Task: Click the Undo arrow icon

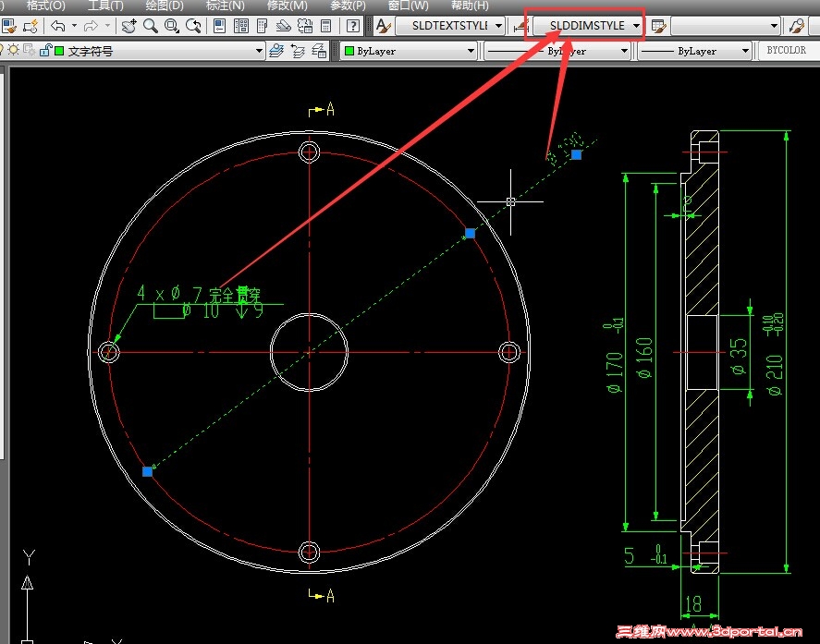Action: pyautogui.click(x=58, y=26)
